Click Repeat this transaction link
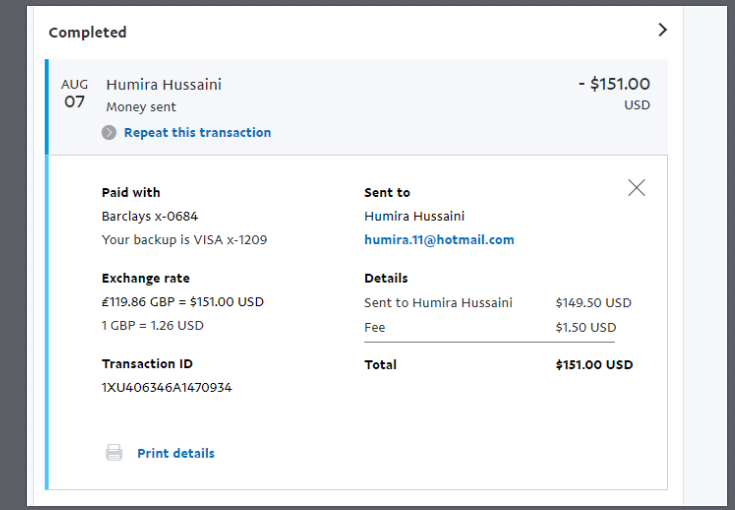The width and height of the screenshot is (735, 510). point(197,133)
